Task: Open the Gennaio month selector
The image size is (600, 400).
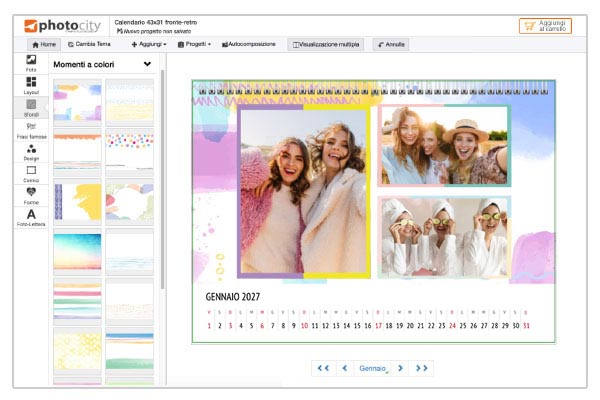Action: click(373, 368)
